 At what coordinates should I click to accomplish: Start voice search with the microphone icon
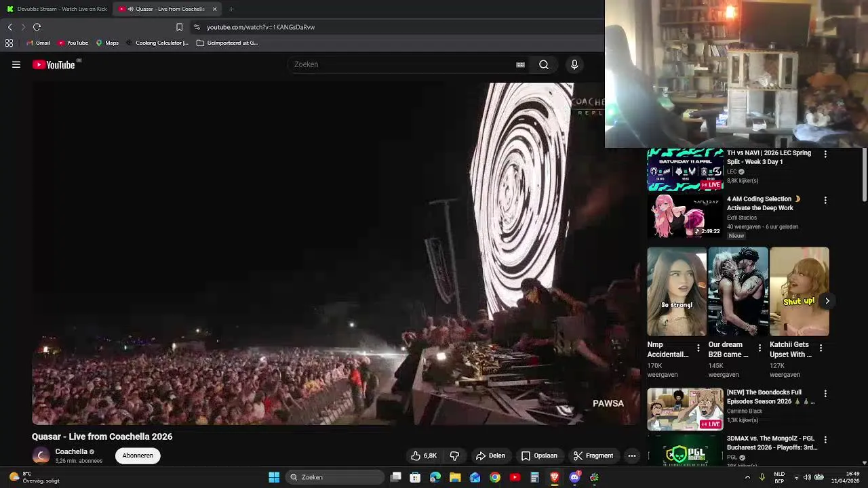574,64
